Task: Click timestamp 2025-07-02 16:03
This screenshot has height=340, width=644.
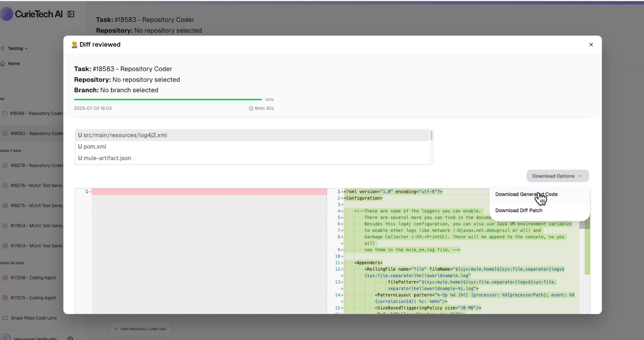Action: pyautogui.click(x=93, y=109)
